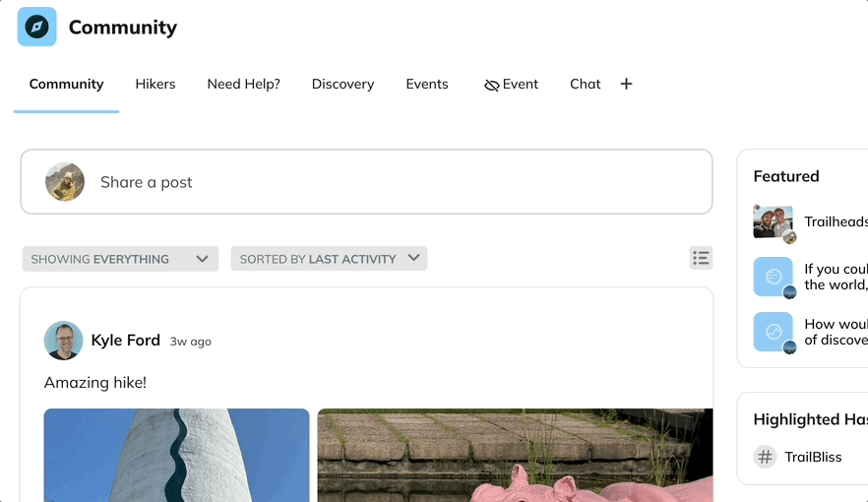Click the hidden eye icon beside Event
This screenshot has height=502, width=868.
point(492,85)
